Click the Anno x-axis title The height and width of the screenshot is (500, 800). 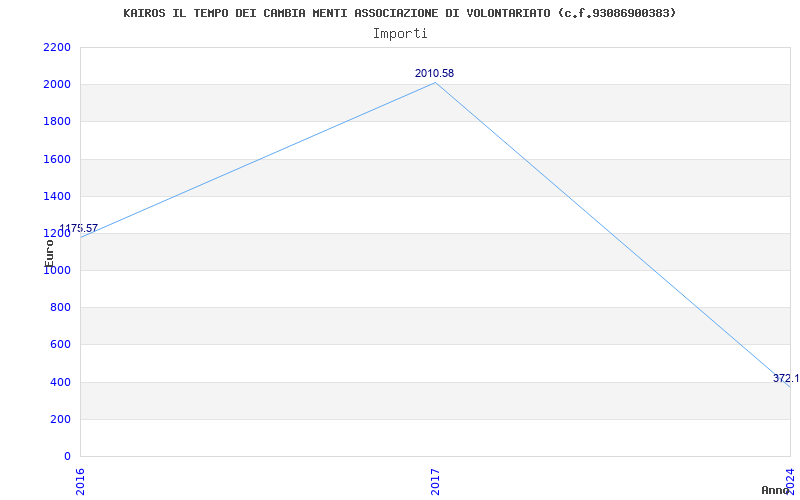776,490
